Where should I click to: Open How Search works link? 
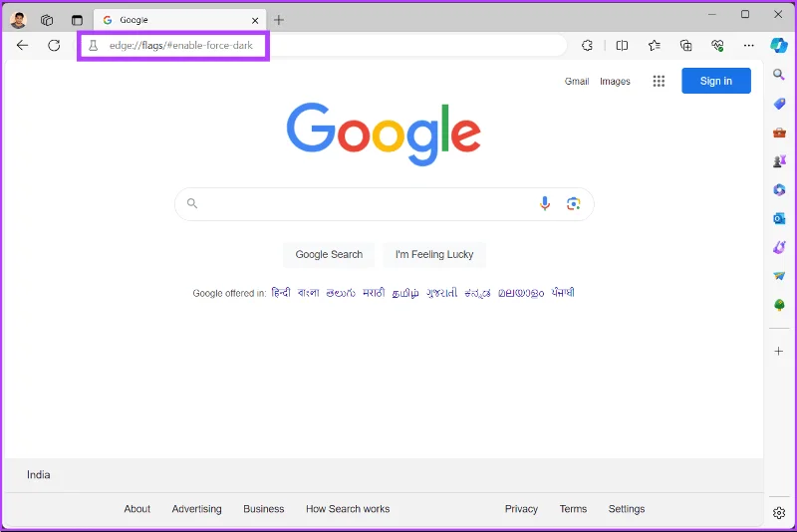[x=348, y=509]
